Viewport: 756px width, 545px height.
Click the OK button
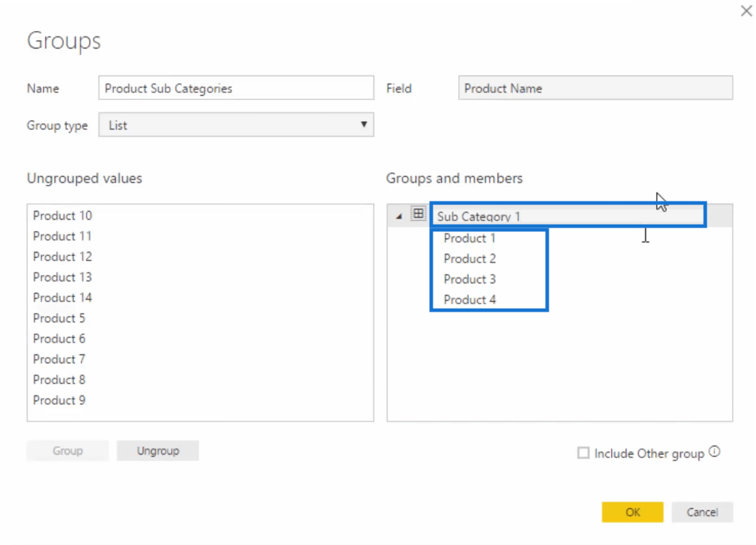[633, 512]
